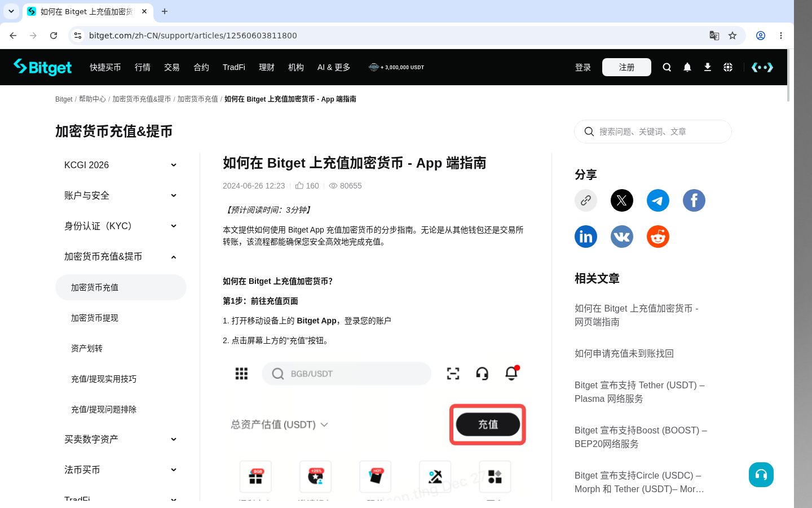Screen dimensions: 812x508
Task: Bookmark this page with star icon
Action: (x=732, y=36)
